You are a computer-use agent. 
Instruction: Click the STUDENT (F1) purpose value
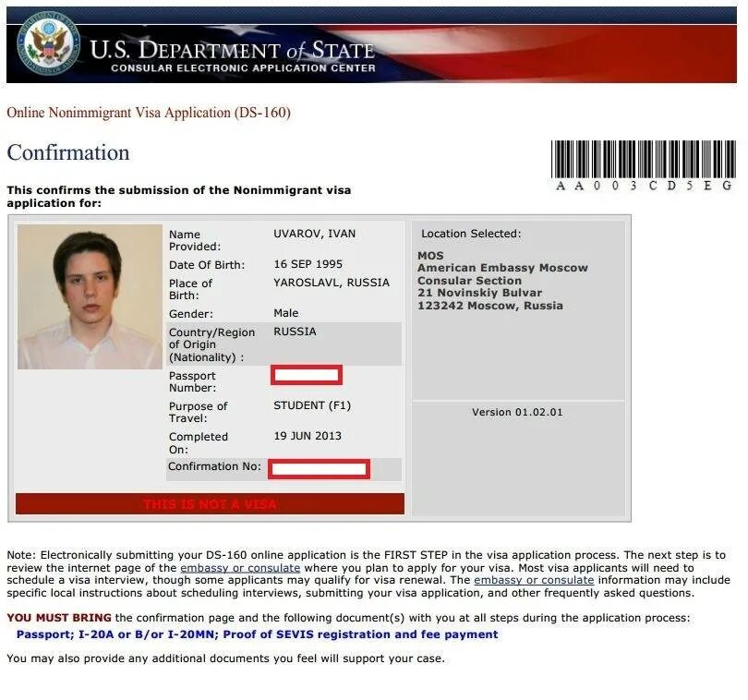coord(312,405)
